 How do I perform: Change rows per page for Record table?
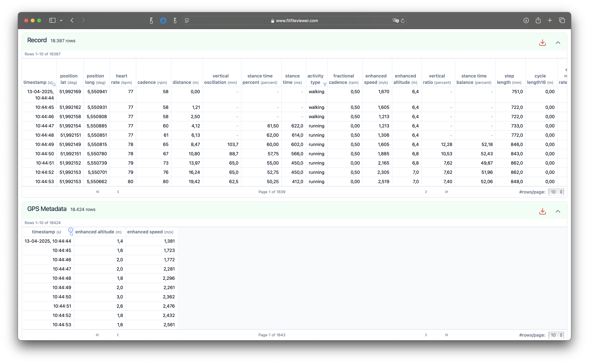point(556,192)
